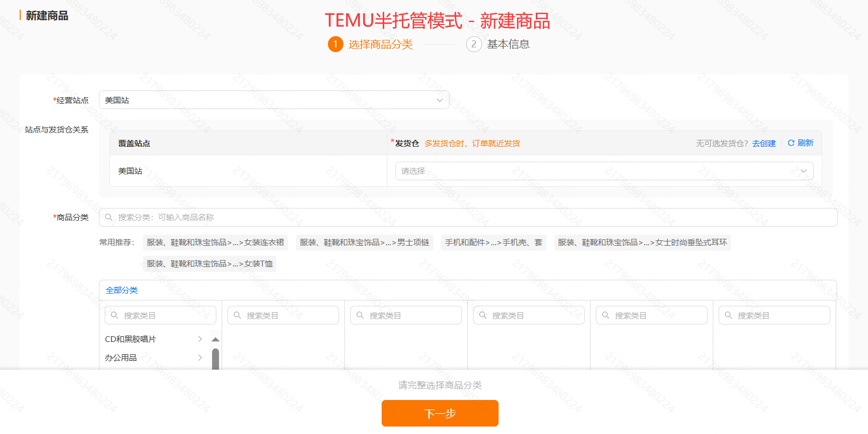The image size is (868, 434).
Task: Click the 多发货仓时，订单就近发货 note
Action: [472, 143]
